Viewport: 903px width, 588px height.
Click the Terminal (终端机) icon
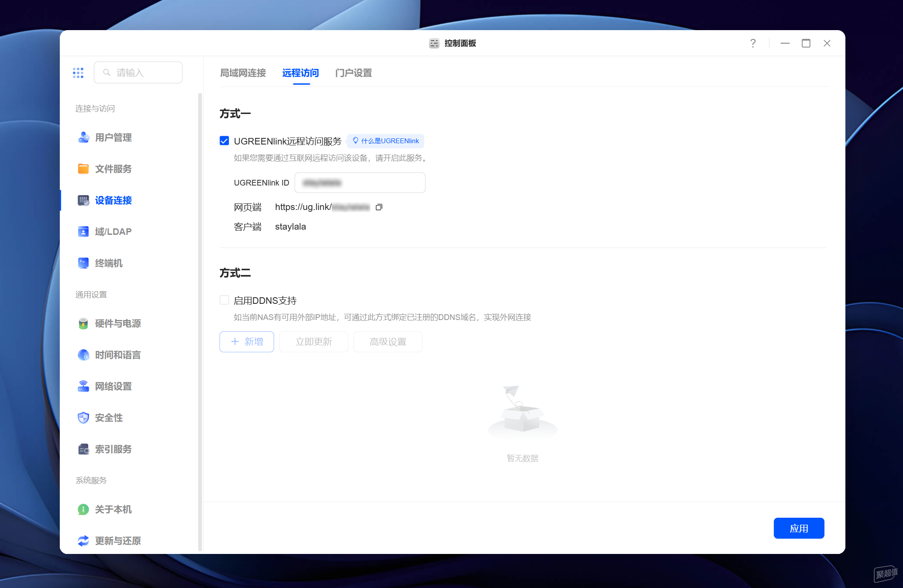coord(83,263)
